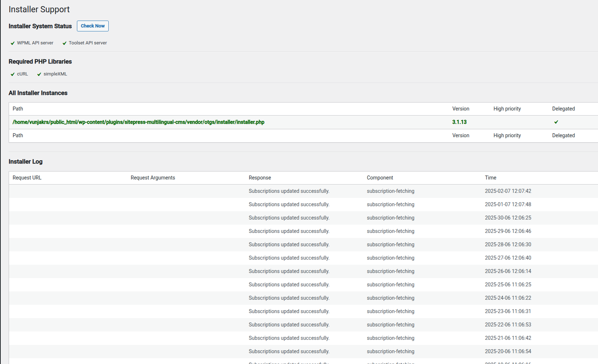Click subscription-fetching in the 2025-23-06 row
598x364 pixels.
pyautogui.click(x=391, y=311)
